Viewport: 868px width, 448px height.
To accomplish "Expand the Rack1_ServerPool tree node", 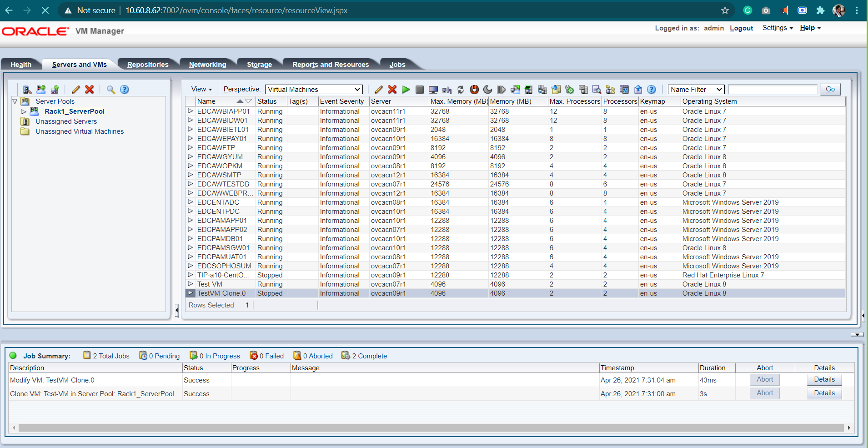I will pyautogui.click(x=24, y=111).
